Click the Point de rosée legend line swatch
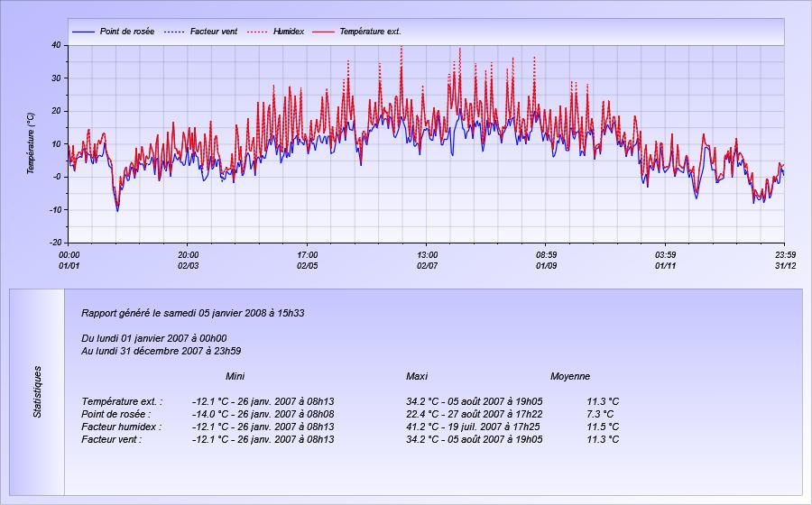Image resolution: width=812 pixels, height=505 pixels. pyautogui.click(x=83, y=32)
